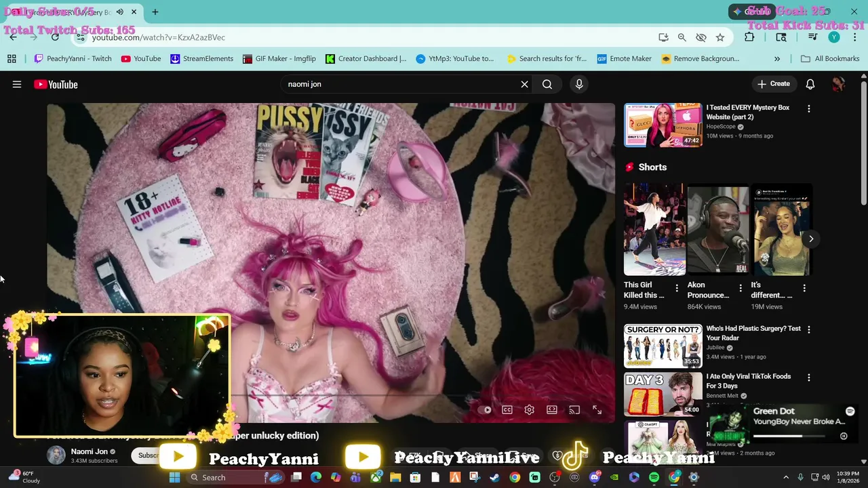Go to the YouTube home logo
The height and width of the screenshot is (488, 868).
[x=56, y=84]
